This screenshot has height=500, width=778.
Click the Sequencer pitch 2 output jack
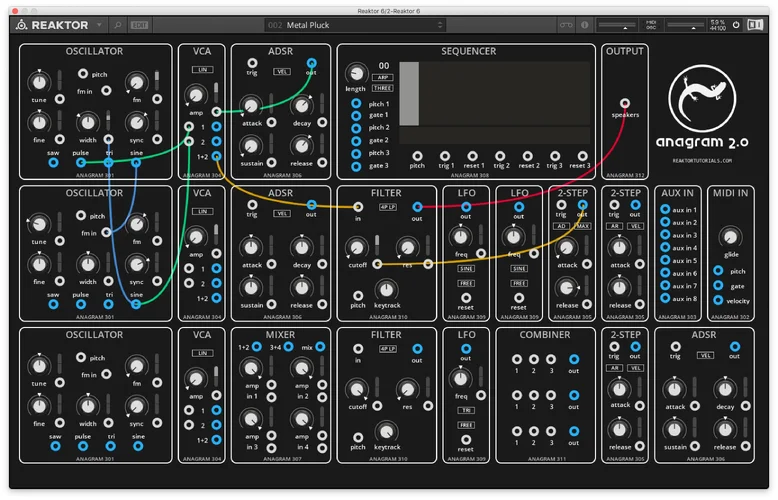click(x=356, y=128)
